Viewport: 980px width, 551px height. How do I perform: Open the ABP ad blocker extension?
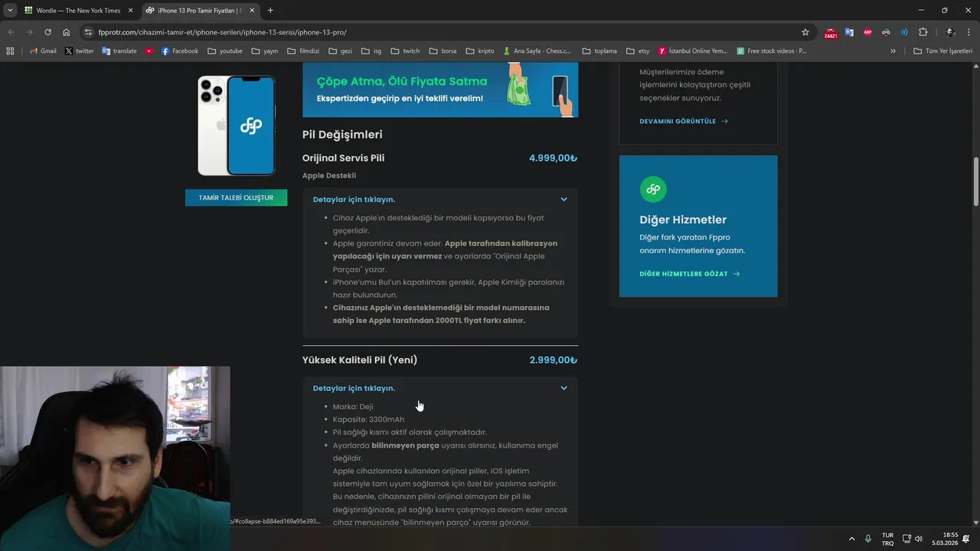tap(867, 32)
